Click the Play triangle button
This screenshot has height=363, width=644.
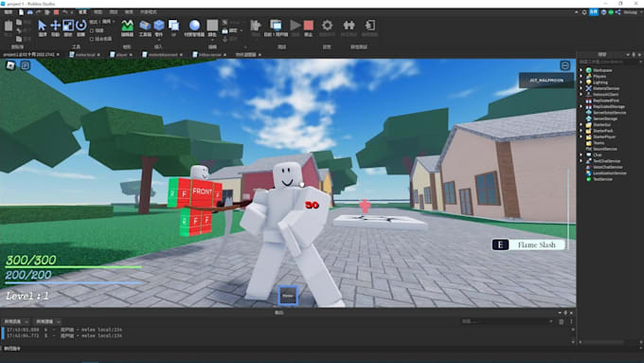pyautogui.click(x=295, y=26)
